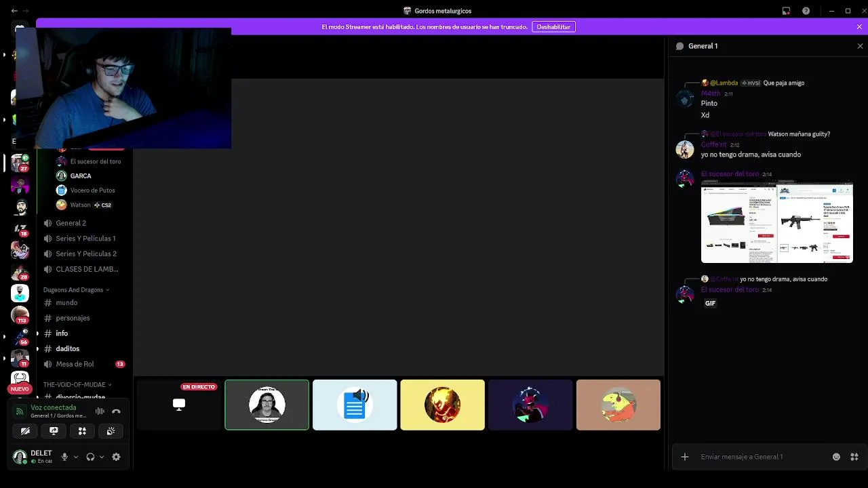868x488 pixels.
Task: Open user settings gear
Action: pyautogui.click(x=116, y=457)
